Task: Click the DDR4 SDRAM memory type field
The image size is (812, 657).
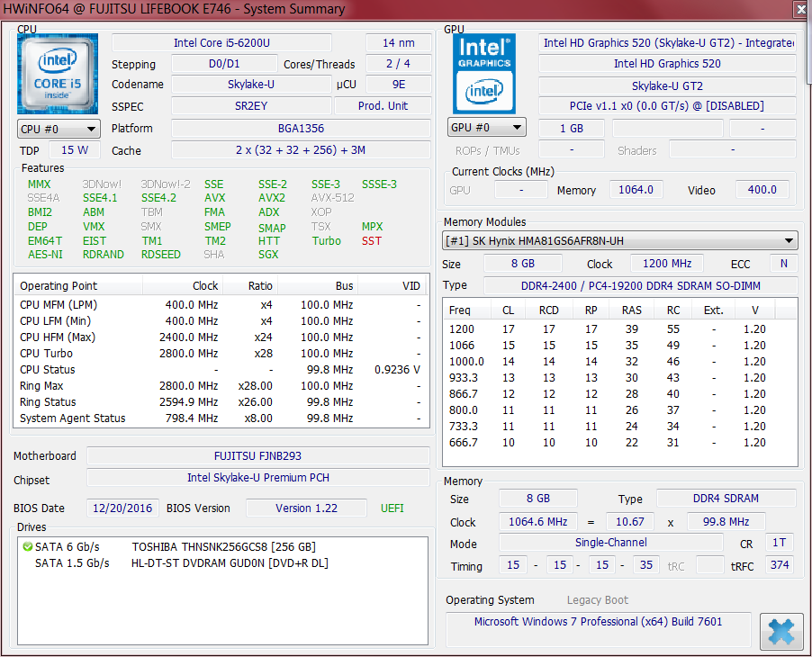Action: click(726, 499)
